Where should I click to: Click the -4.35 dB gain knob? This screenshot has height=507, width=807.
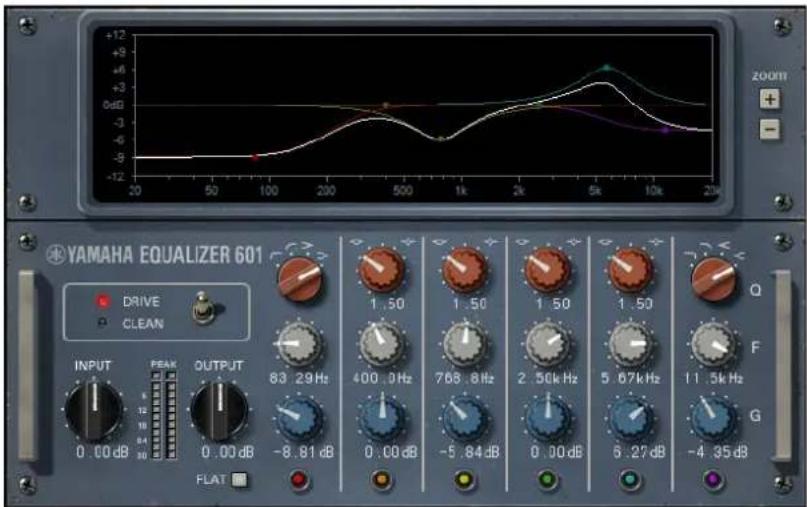pos(714,418)
